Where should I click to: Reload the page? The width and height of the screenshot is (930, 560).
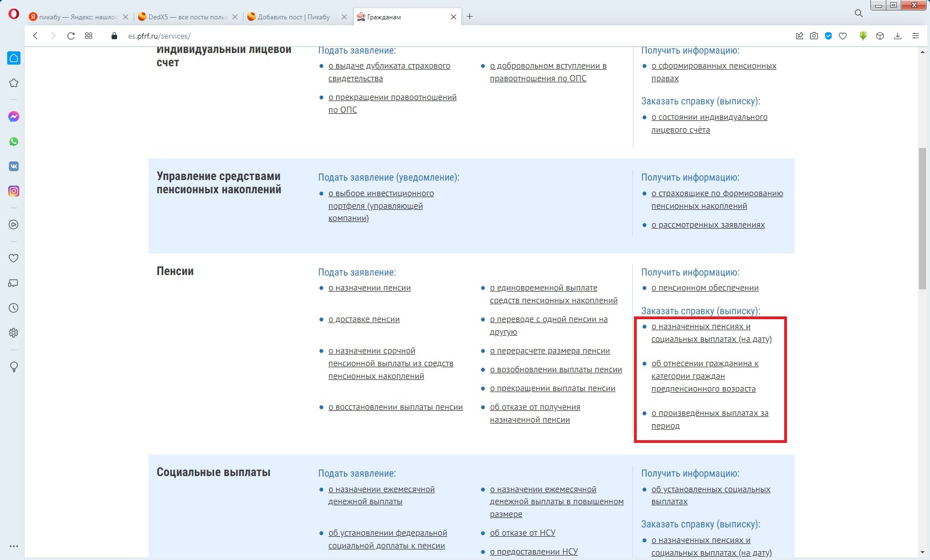click(71, 36)
